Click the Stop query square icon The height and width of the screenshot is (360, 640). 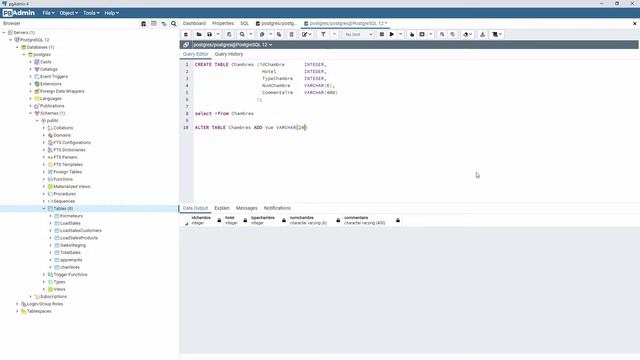[x=382, y=34]
